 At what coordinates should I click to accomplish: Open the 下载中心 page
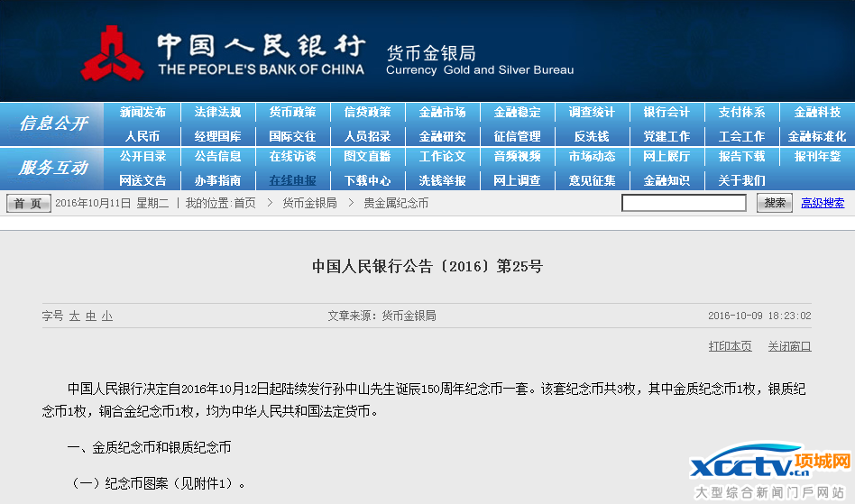[367, 180]
